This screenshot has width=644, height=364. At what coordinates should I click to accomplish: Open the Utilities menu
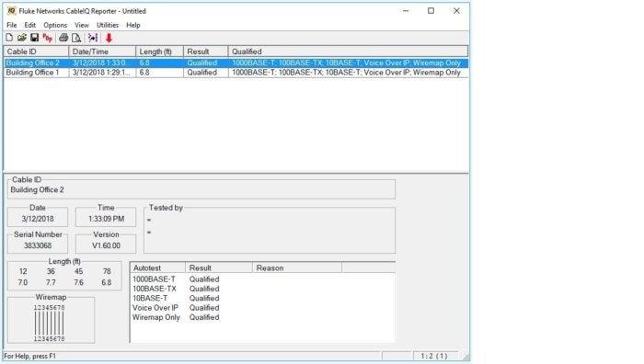point(108,25)
